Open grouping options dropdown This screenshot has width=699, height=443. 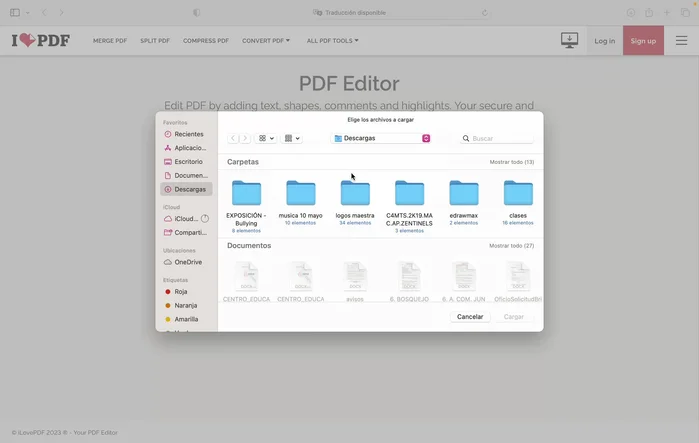point(292,138)
